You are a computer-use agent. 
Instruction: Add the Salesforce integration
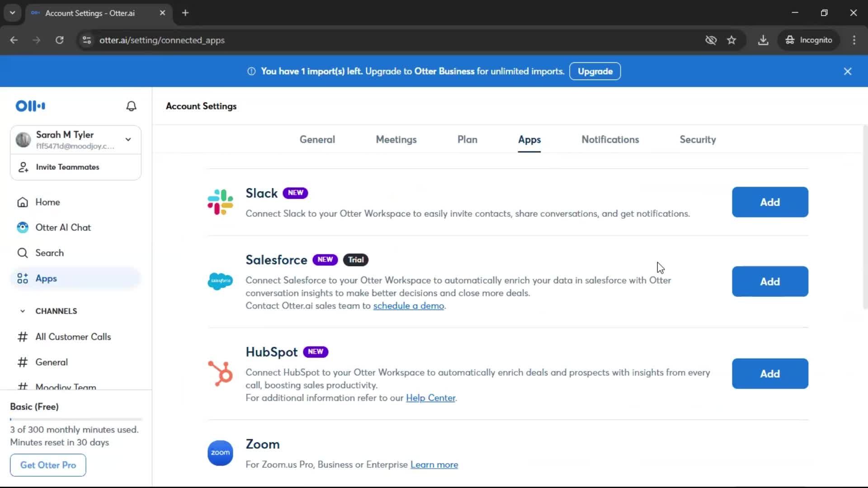(x=769, y=282)
